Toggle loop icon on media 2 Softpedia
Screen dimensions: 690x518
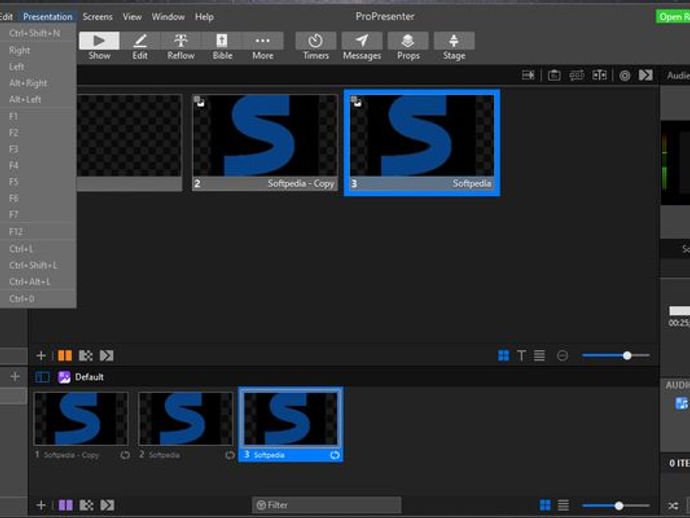tap(230, 455)
